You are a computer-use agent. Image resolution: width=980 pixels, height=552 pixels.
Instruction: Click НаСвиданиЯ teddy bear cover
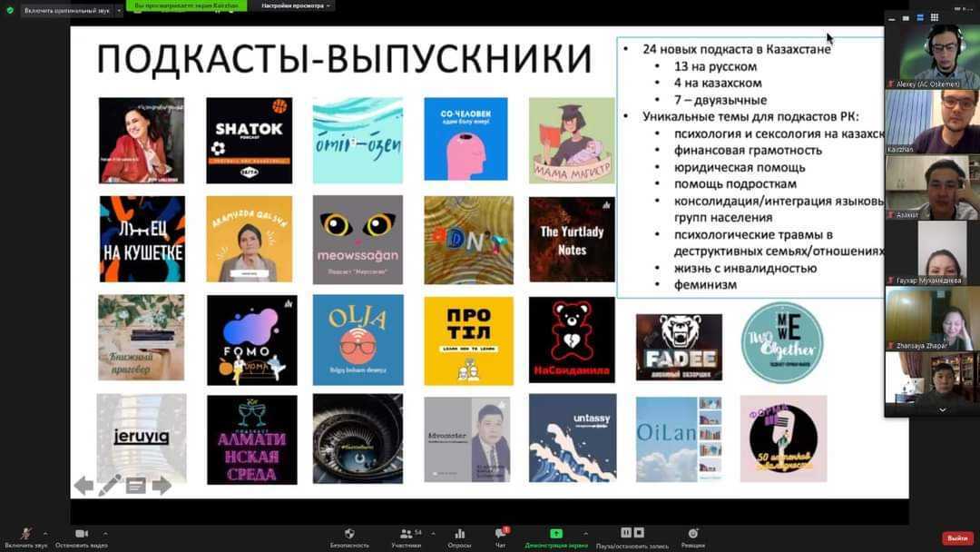[572, 340]
